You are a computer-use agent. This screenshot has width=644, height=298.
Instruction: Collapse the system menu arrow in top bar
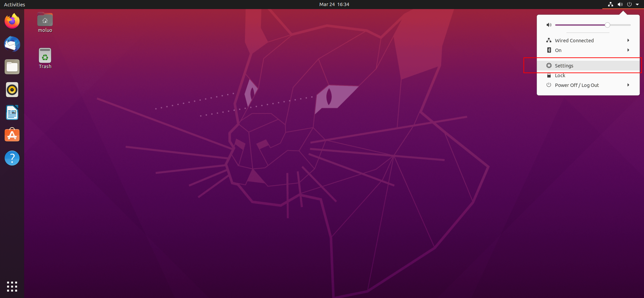pyautogui.click(x=637, y=4)
